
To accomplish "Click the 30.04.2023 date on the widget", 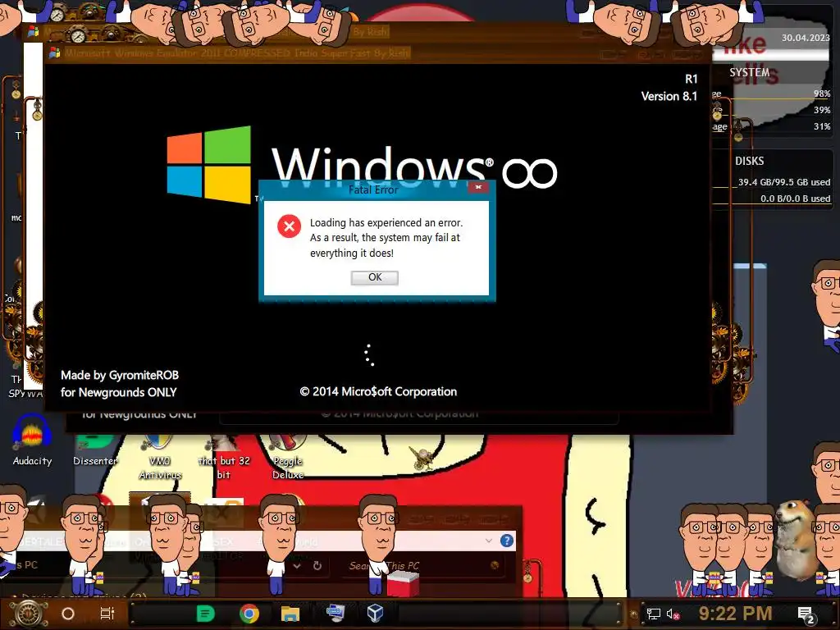I will coord(806,38).
